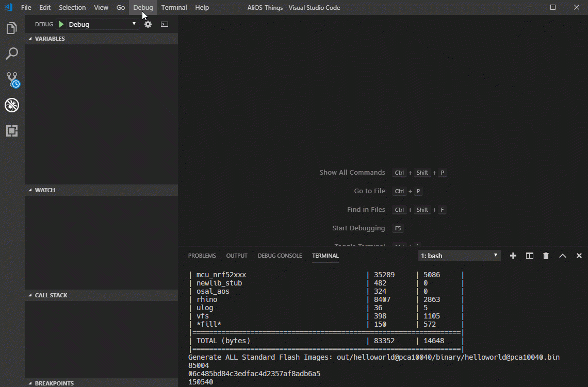Open the Terminal menu
Viewport: 588px width, 387px height.
coord(174,8)
